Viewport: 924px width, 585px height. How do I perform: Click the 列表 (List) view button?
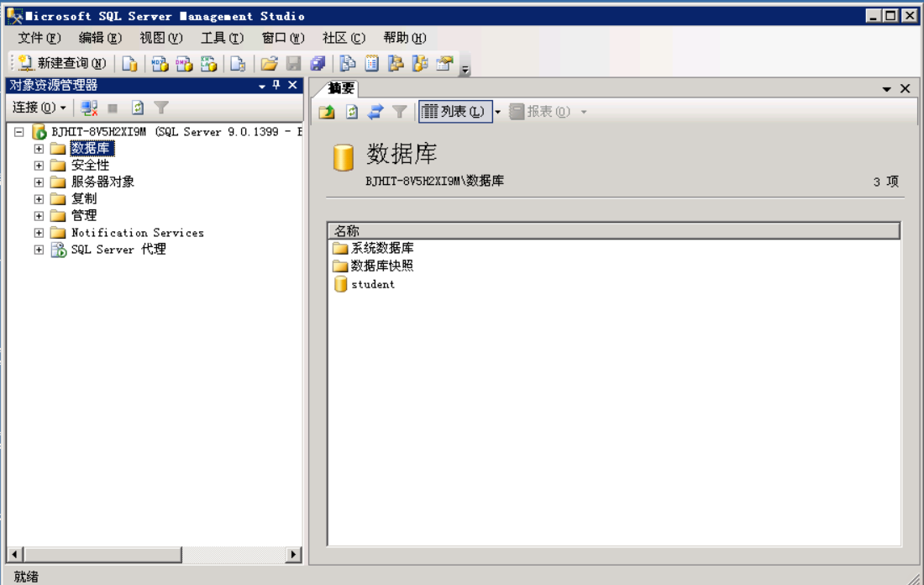[455, 112]
